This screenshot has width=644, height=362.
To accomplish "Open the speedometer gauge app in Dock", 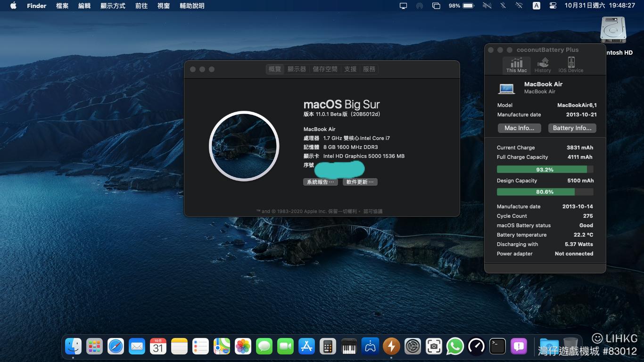I will (x=476, y=347).
